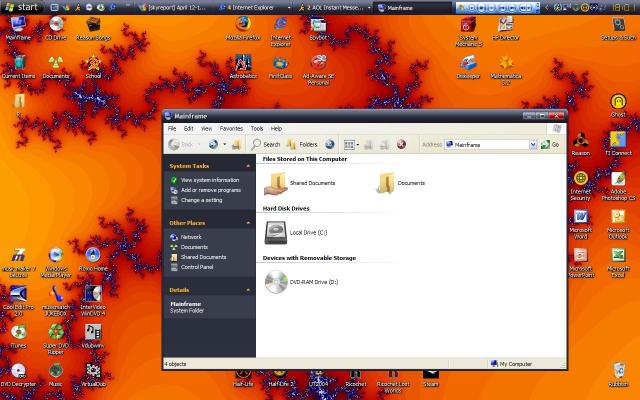
Task: Click the Forward toolbar button
Action: click(x=213, y=144)
